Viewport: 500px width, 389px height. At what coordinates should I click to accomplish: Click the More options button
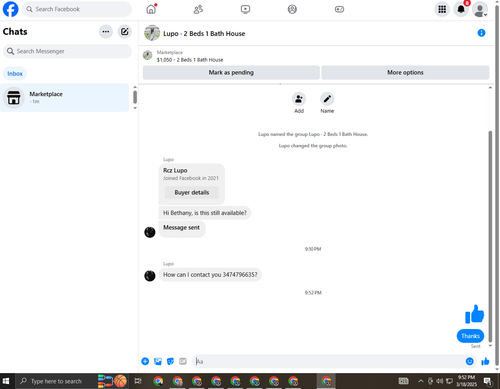pyautogui.click(x=405, y=72)
